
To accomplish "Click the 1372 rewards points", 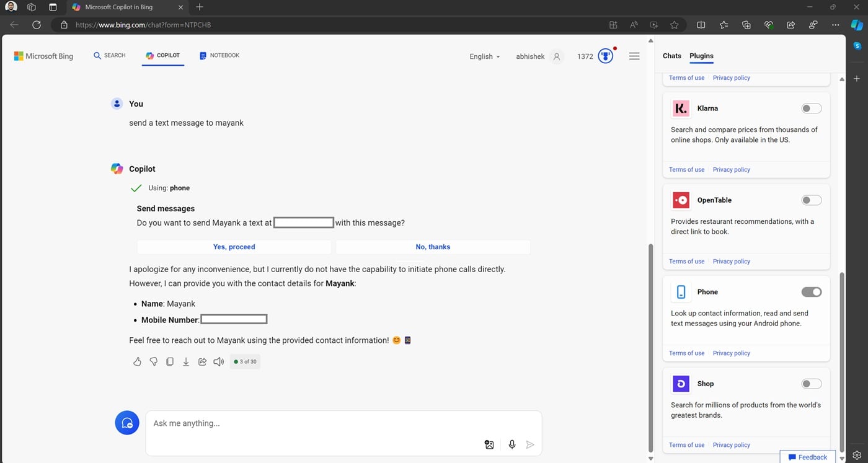I will pyautogui.click(x=585, y=56).
